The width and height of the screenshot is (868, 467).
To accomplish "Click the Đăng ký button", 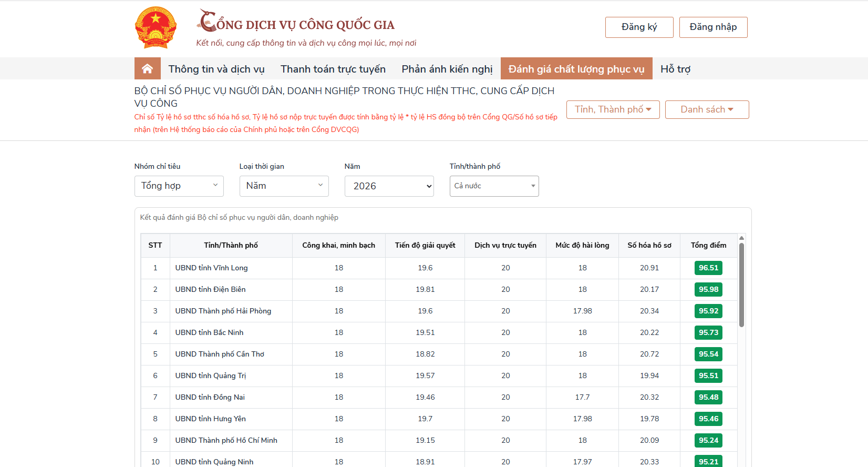I will [639, 27].
